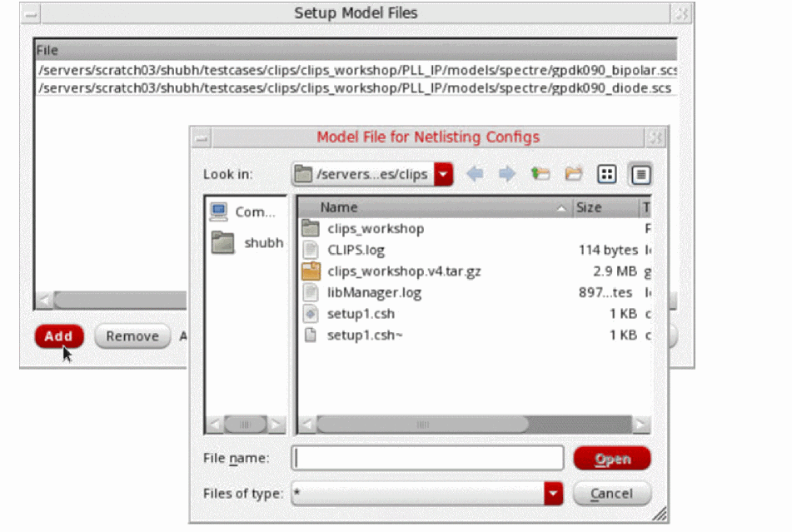Click the Cancel button

pyautogui.click(x=611, y=493)
